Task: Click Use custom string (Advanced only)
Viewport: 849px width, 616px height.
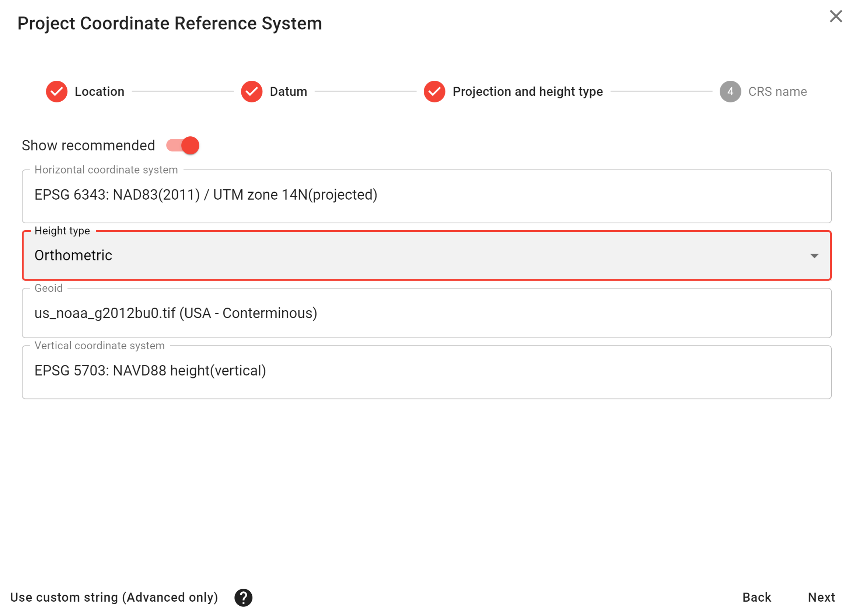Action: pos(114,597)
